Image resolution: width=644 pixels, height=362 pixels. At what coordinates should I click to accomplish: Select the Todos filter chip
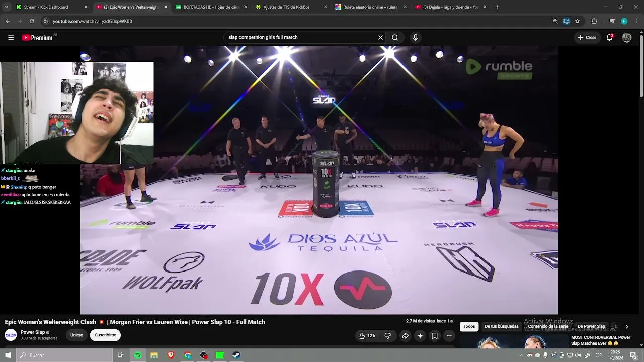[469, 326]
